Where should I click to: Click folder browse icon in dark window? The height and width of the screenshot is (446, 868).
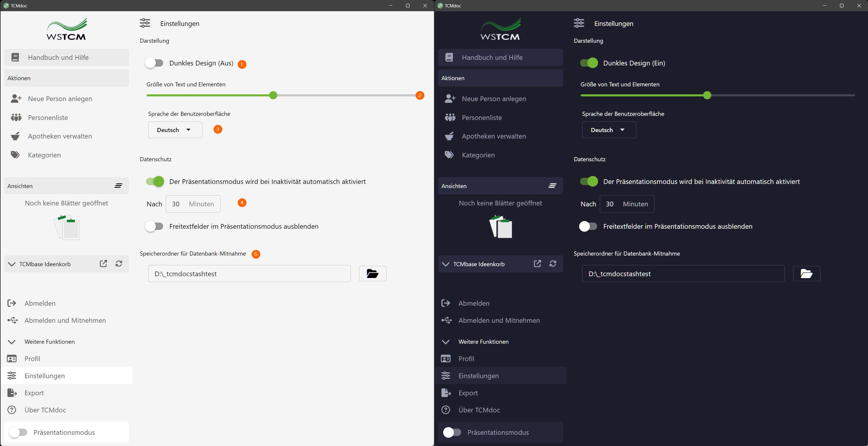point(806,274)
